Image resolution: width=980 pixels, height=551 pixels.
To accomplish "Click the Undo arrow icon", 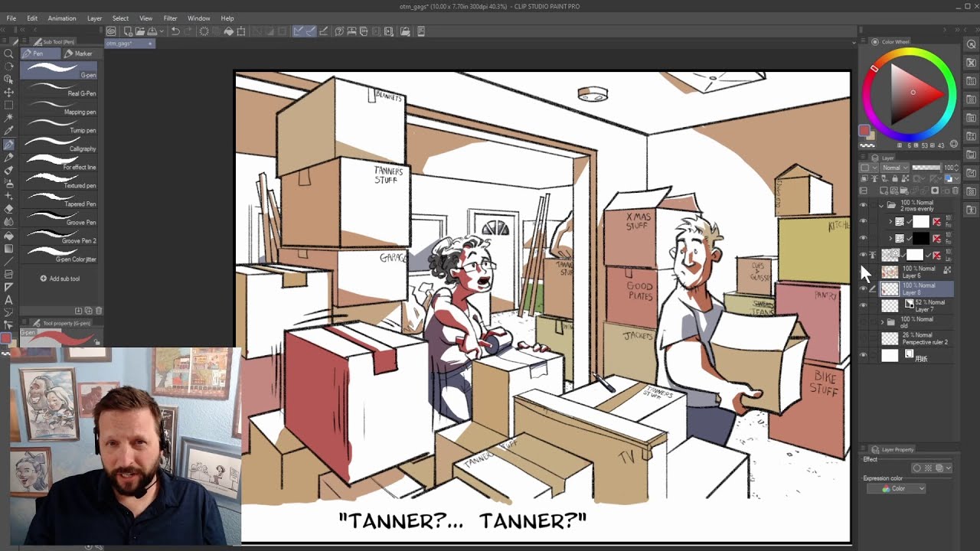I will (x=175, y=31).
